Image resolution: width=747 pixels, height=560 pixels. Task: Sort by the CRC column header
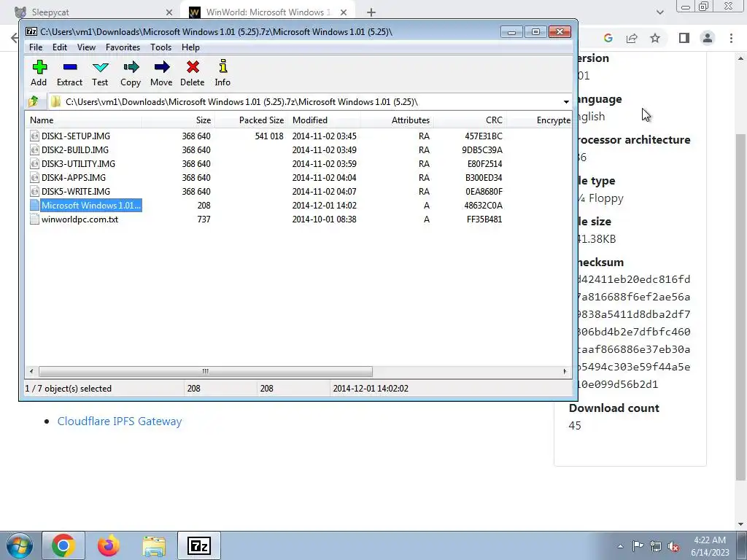471,120
